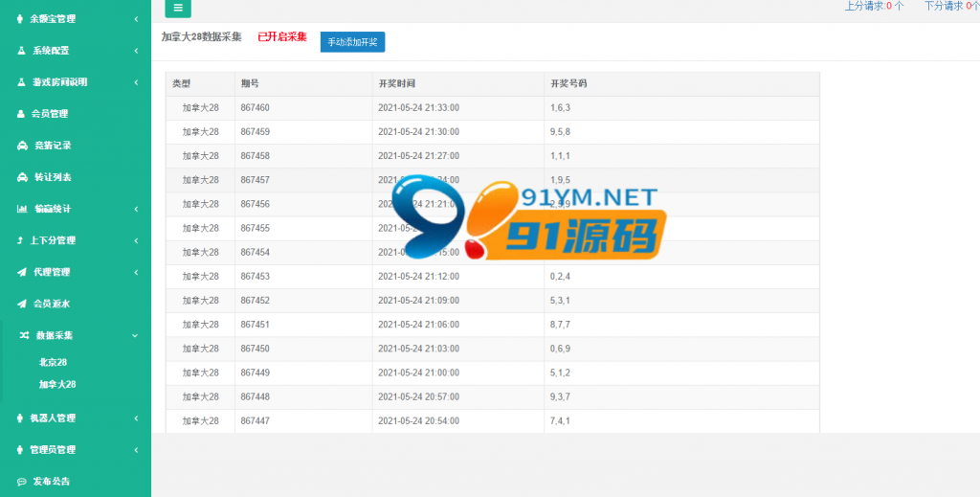This screenshot has width=980, height=497.
Task: Select issue number 867456
Action: [x=255, y=204]
